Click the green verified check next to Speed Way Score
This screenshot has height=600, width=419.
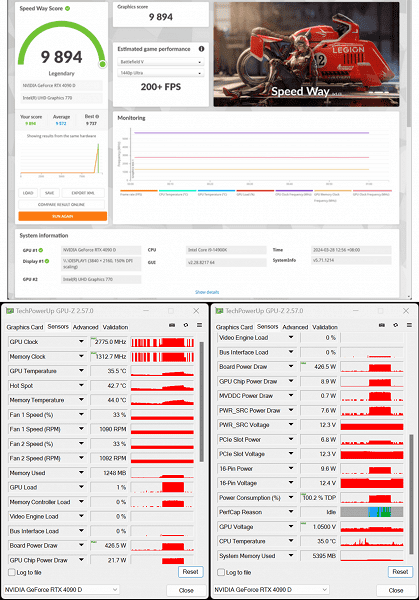[67, 8]
